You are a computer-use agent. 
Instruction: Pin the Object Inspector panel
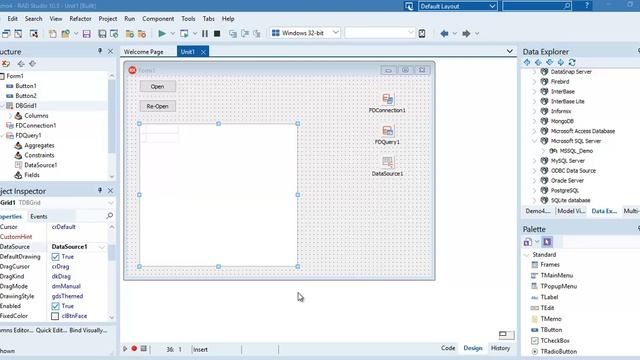tap(100, 190)
